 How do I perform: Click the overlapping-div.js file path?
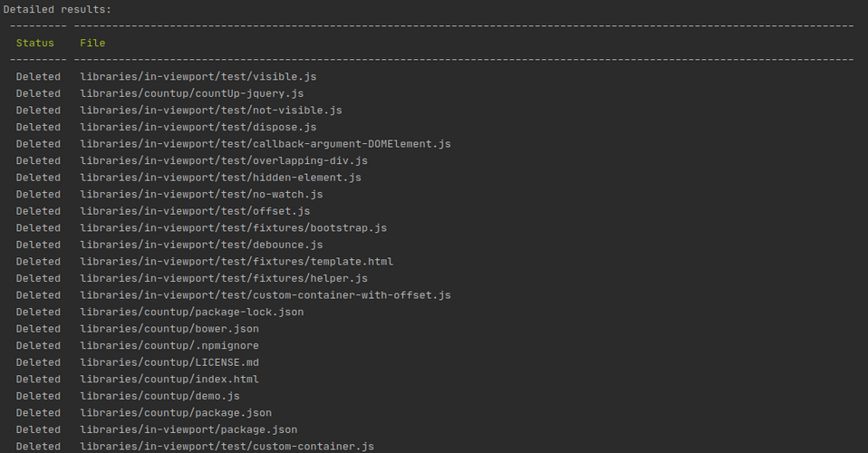(224, 160)
